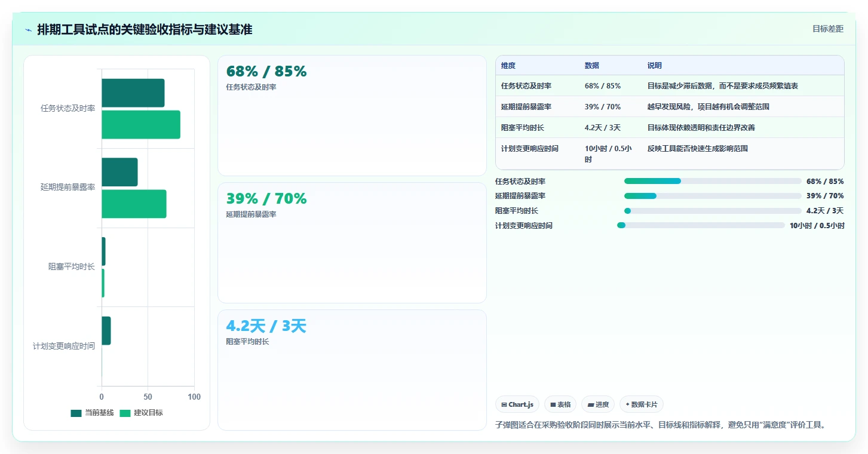Image resolution: width=868 pixels, height=454 pixels.
Task: Click the 延期提前暴露率 progress bar
Action: coord(713,196)
